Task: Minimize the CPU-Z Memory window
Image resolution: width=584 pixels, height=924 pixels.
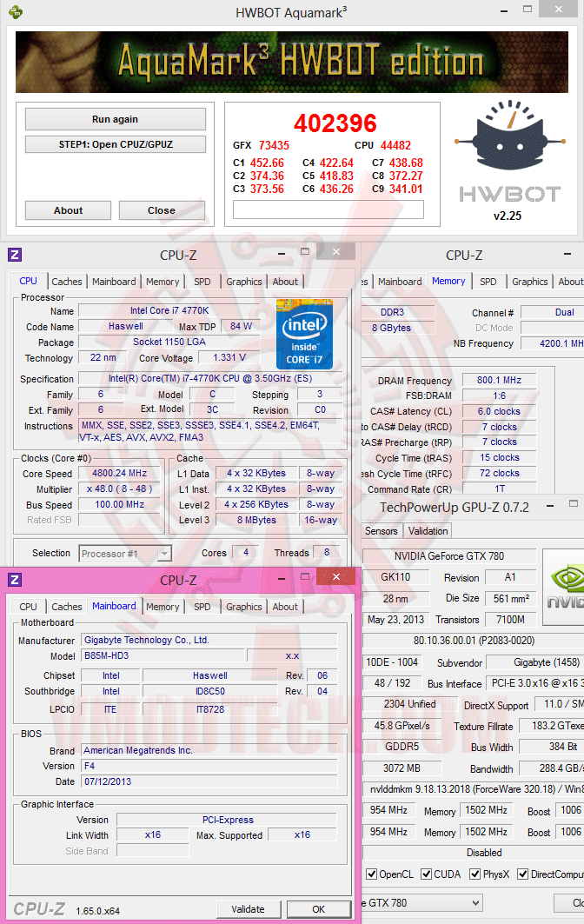Action: pos(567,254)
